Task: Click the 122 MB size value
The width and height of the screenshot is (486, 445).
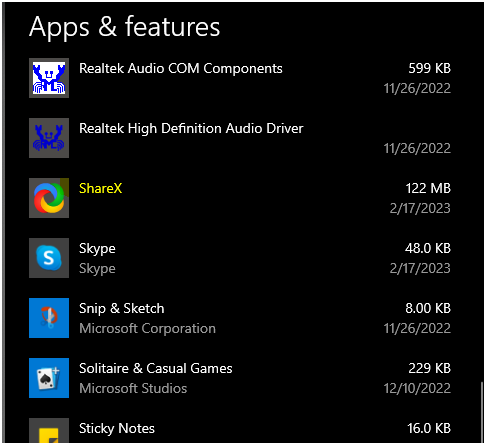Action: point(428,189)
